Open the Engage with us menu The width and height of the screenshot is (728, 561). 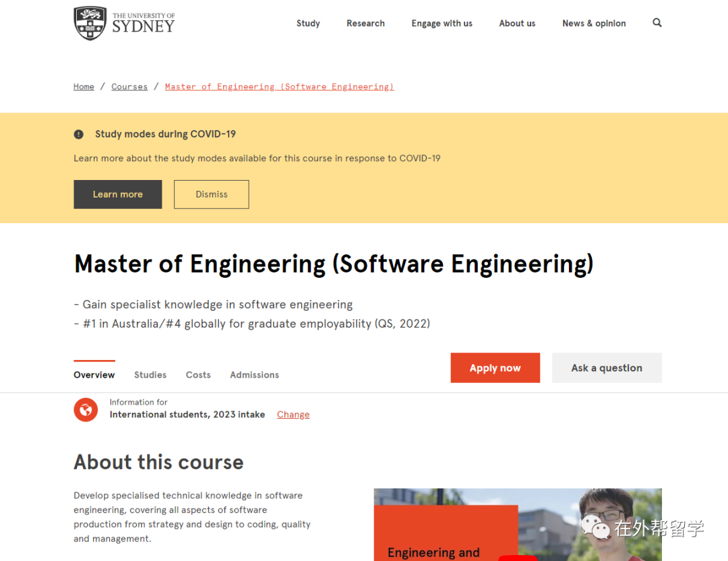click(x=442, y=23)
